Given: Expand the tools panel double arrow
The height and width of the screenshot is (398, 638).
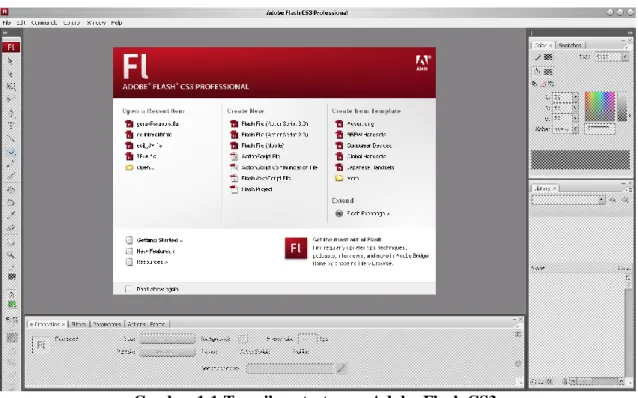Looking at the screenshot, I should click(5, 33).
